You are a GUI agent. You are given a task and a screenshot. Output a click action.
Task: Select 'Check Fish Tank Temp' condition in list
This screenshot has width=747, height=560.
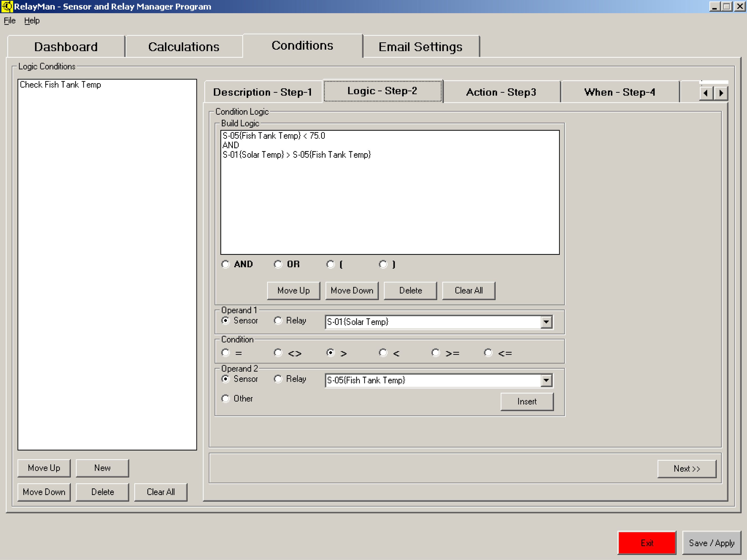pos(60,85)
